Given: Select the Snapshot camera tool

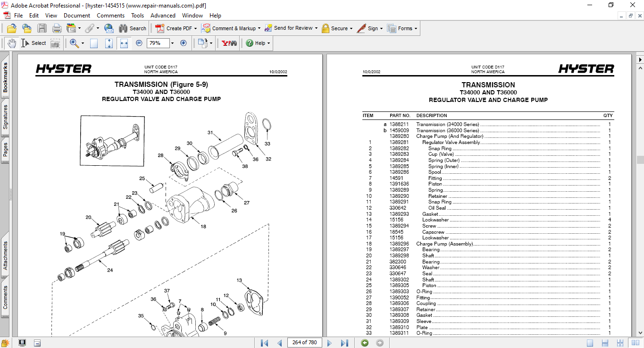Looking at the screenshot, I should point(55,43).
